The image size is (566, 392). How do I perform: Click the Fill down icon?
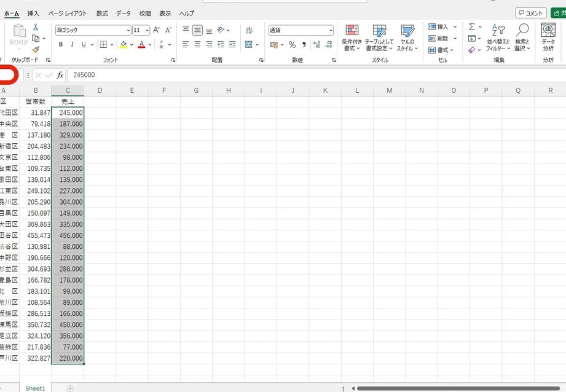472,38
